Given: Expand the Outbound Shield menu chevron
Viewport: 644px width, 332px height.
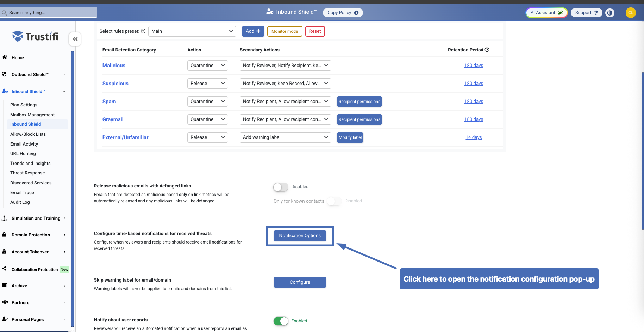Looking at the screenshot, I should (x=64, y=74).
